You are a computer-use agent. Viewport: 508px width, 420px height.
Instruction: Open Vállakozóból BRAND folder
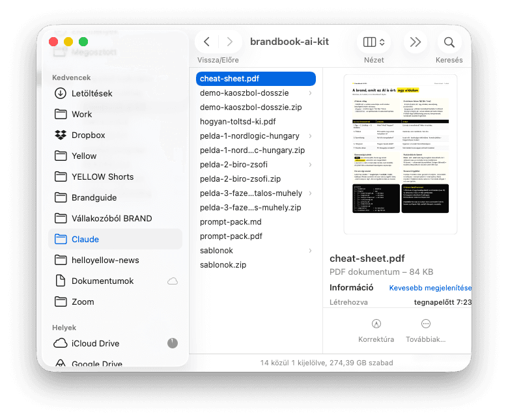pyautogui.click(x=115, y=218)
